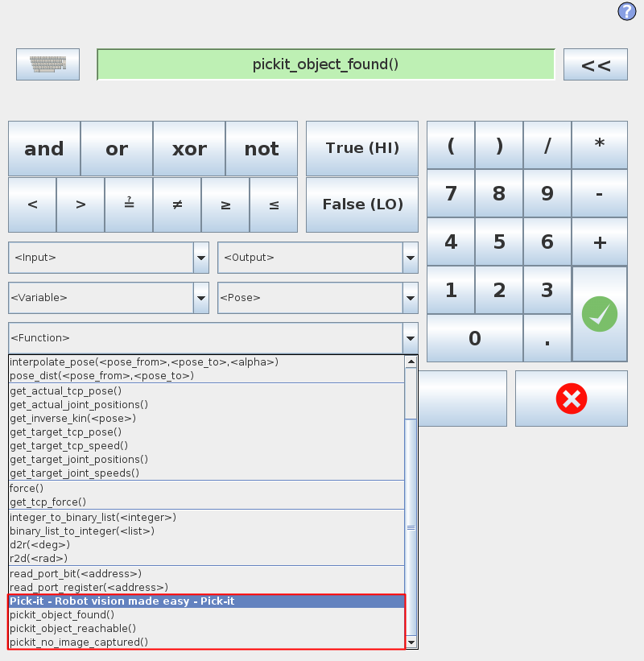Choose get_inverse_kin(<pose>) entry
Viewport: 644px width, 661px height.
(x=207, y=419)
